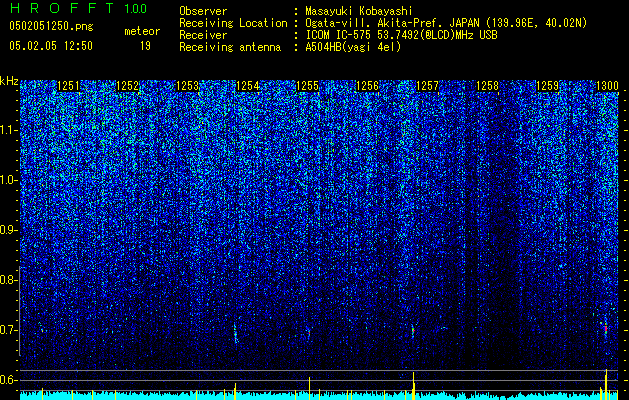629x400 pixels.
Task: Select observer name Masayuki Kobayashi
Action: click(x=359, y=11)
